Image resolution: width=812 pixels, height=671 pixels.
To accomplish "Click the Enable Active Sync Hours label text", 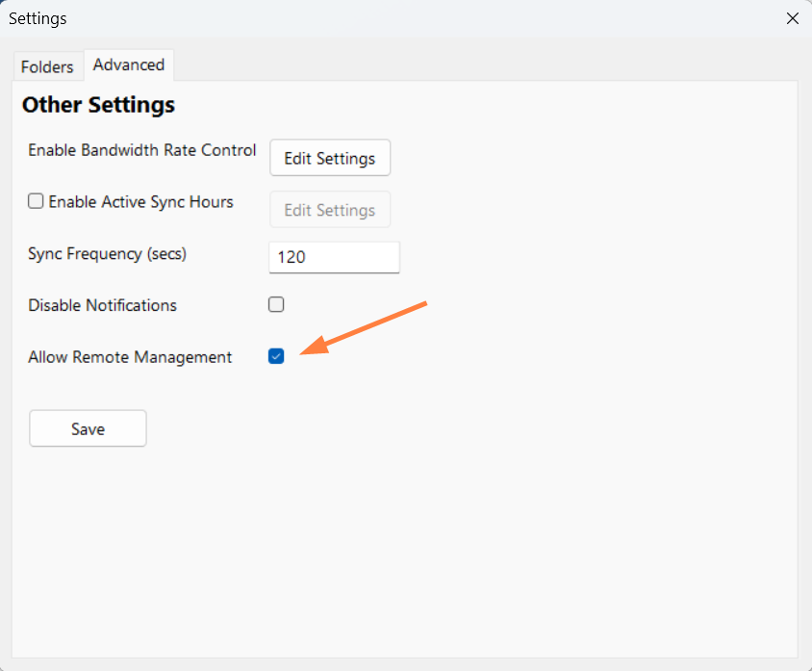I will pos(140,202).
